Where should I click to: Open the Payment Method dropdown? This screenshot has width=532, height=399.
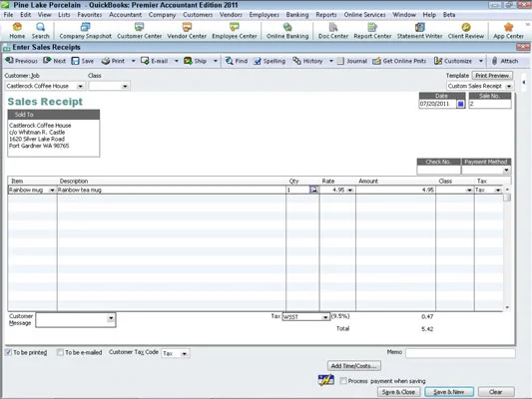tap(506, 170)
